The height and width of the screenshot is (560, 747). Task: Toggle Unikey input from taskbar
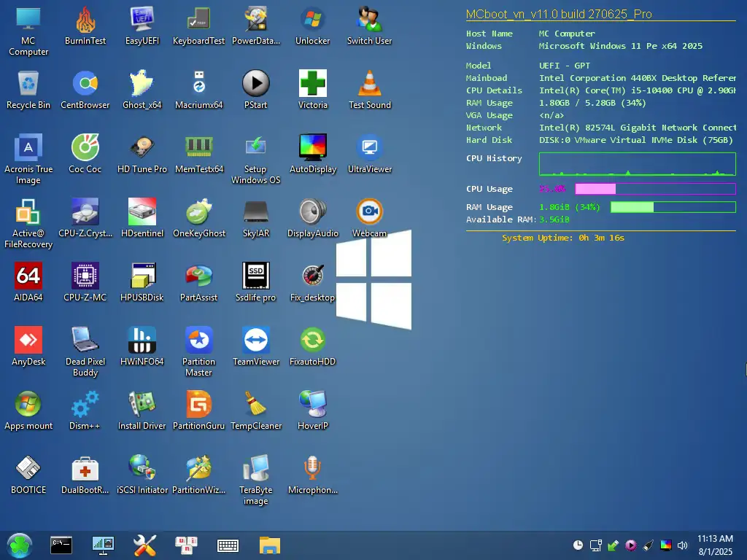point(186,545)
